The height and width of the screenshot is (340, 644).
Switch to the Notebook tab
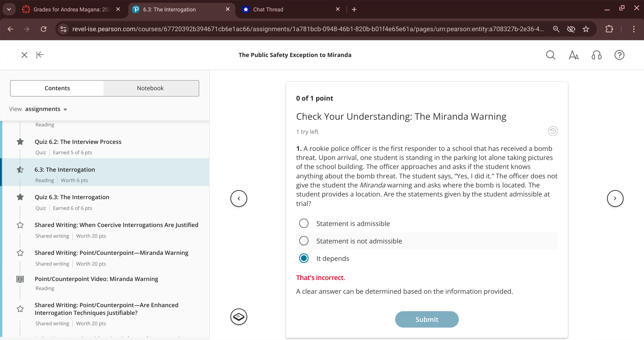coord(150,88)
